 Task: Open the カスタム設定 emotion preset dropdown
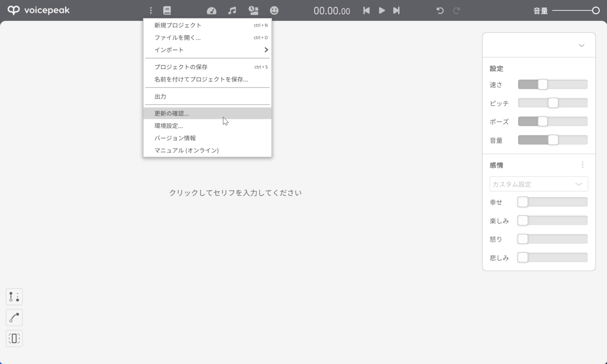(x=538, y=184)
